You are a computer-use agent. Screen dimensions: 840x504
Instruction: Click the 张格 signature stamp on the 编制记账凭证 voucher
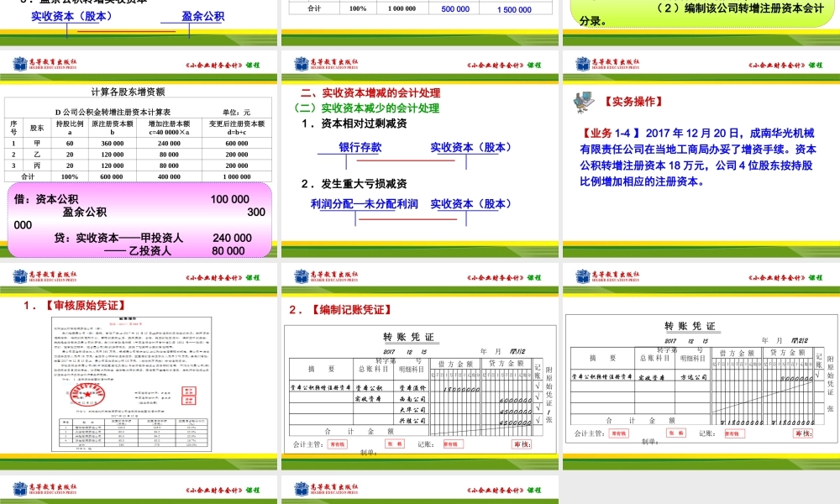[x=395, y=444]
